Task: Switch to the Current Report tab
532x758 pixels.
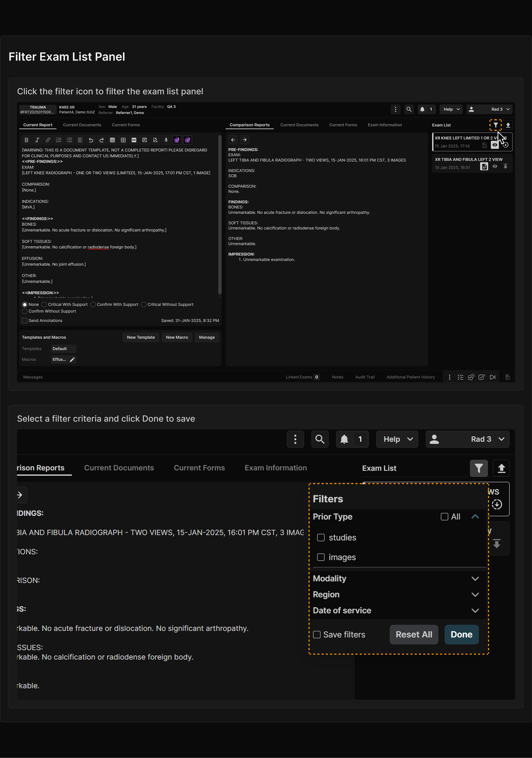Action: click(x=38, y=125)
